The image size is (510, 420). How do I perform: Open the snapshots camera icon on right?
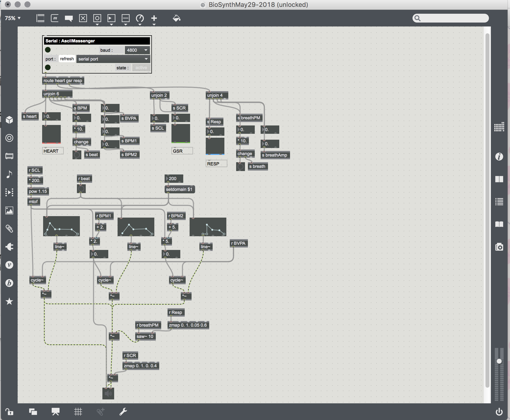[499, 247]
